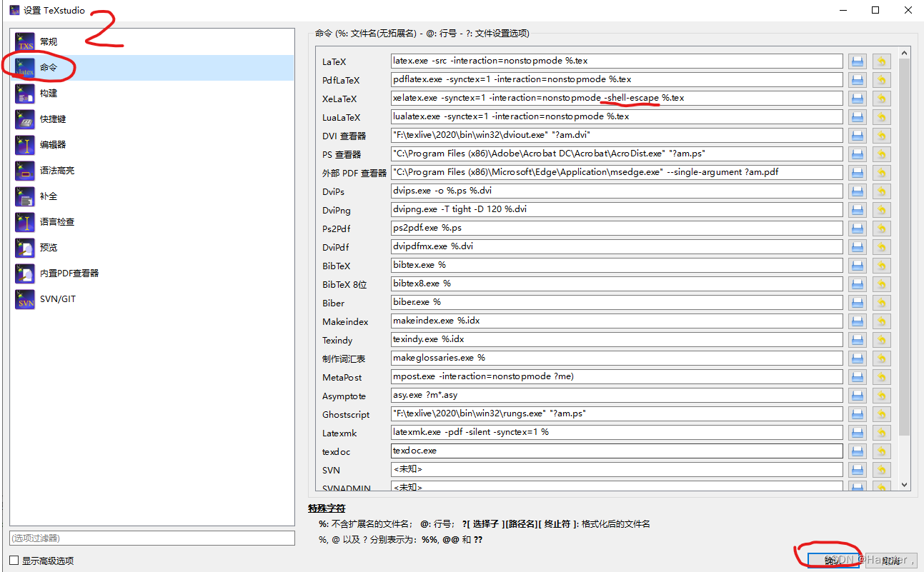
Task: Reset DviPdf command to default
Action: [x=882, y=247]
